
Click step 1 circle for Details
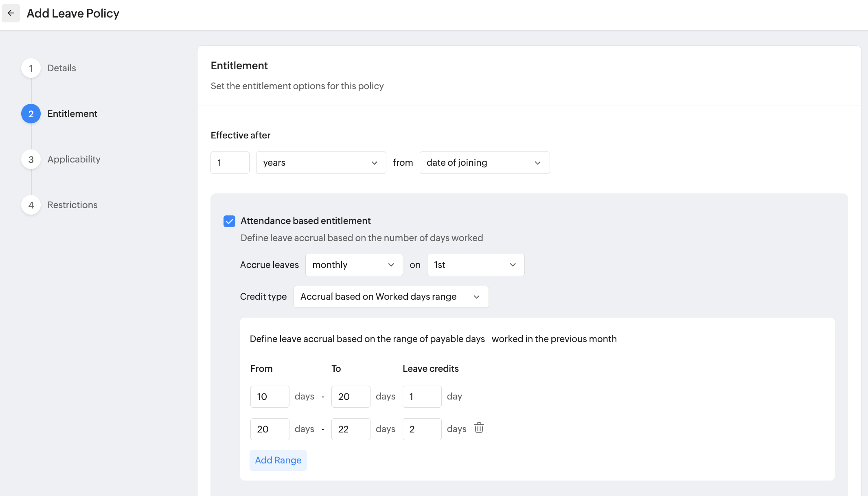31,68
